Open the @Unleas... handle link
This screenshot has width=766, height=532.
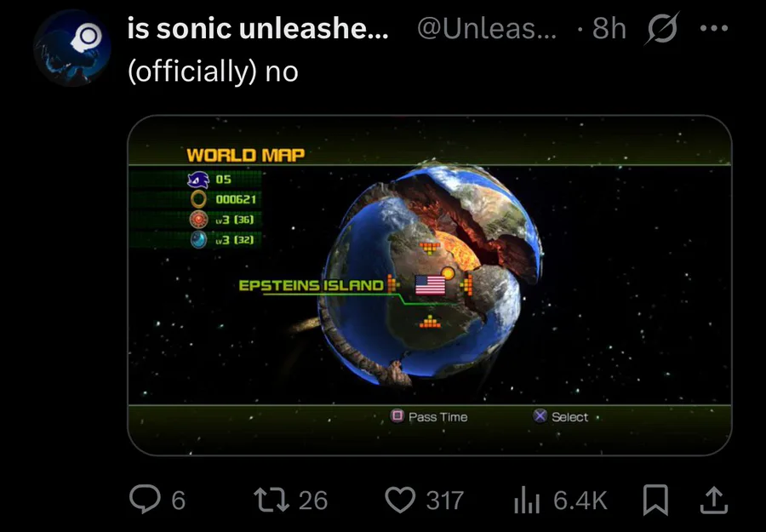click(x=488, y=30)
